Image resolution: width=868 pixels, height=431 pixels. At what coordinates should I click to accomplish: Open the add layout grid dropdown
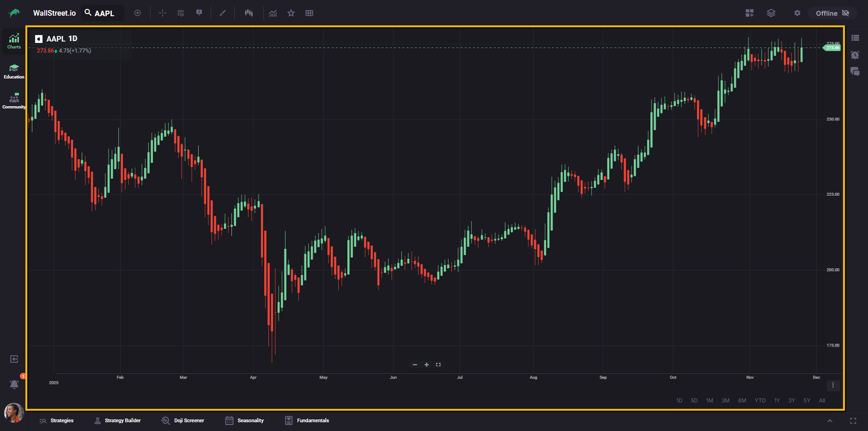(749, 13)
